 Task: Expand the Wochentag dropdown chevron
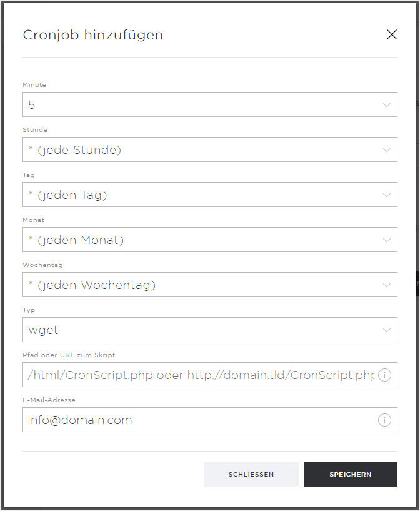[387, 285]
